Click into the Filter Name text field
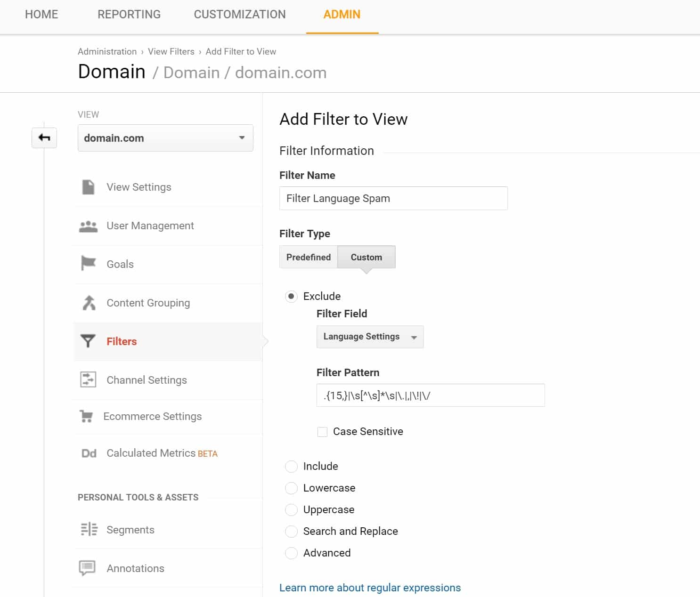This screenshot has height=597, width=700. click(x=393, y=198)
